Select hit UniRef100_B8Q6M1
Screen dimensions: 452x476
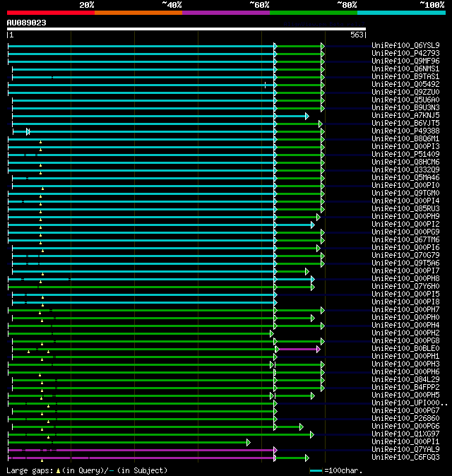pyautogui.click(x=405, y=138)
